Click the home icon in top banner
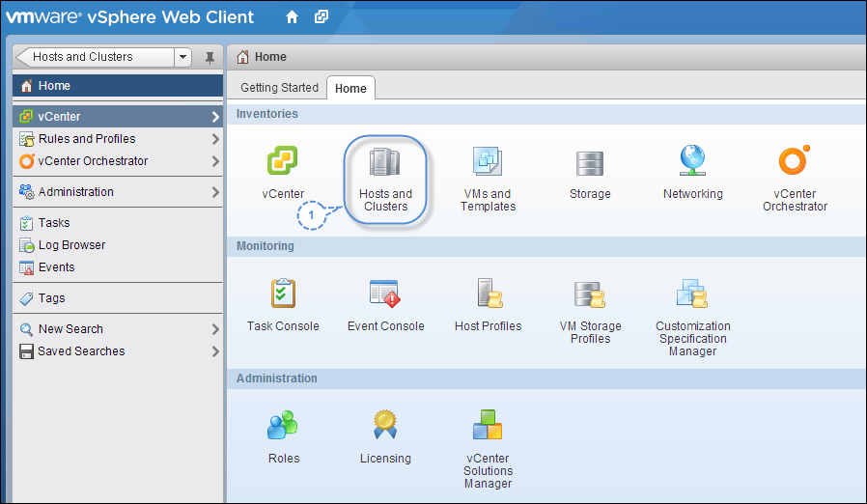 (x=292, y=17)
